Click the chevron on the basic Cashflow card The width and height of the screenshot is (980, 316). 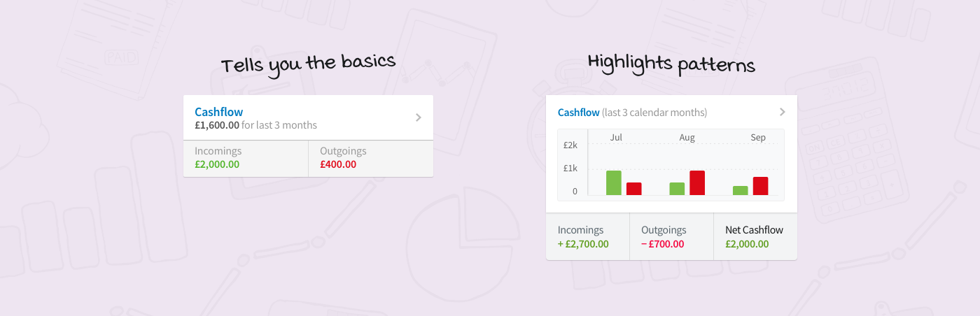tap(419, 117)
